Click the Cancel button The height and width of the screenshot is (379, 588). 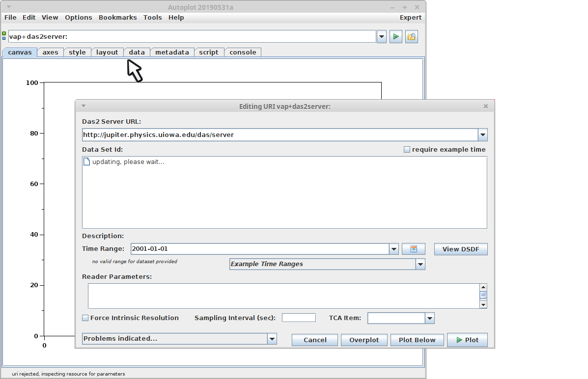(x=315, y=340)
